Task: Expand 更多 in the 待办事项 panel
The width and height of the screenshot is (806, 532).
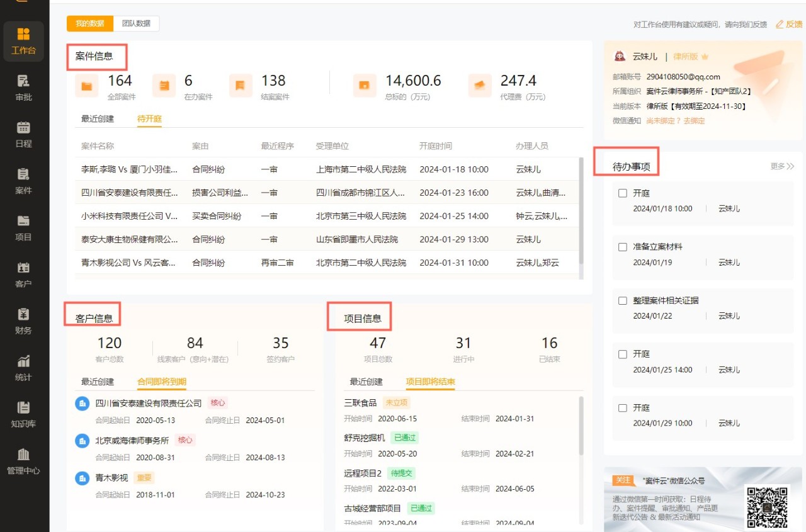Action: [782, 166]
